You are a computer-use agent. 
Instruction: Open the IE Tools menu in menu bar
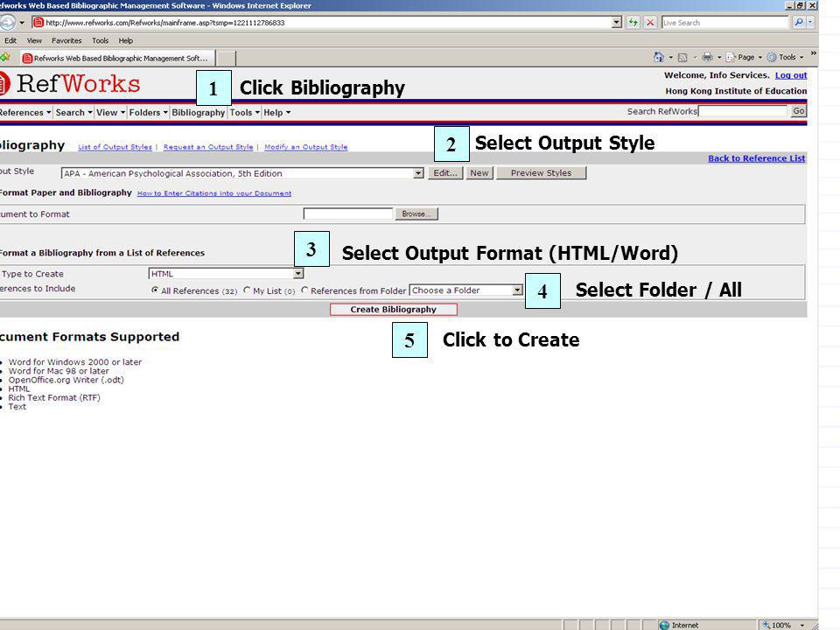point(100,41)
